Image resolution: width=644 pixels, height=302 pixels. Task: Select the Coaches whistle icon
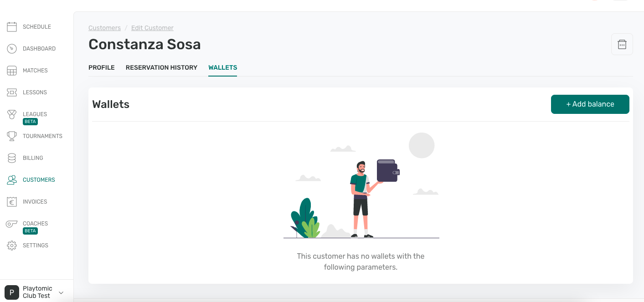[x=12, y=224]
